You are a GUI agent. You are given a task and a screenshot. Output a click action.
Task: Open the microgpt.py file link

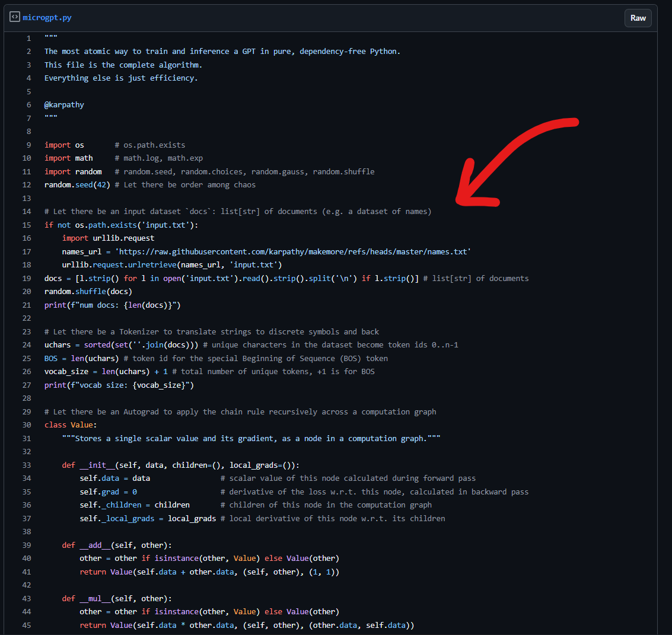47,18
